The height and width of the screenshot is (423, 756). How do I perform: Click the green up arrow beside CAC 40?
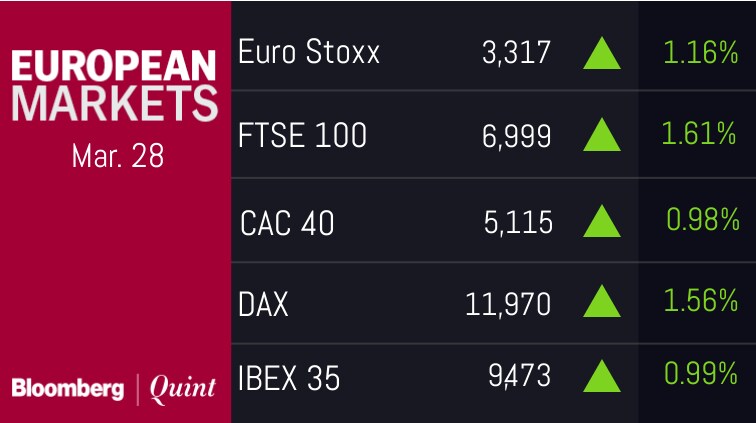(601, 221)
